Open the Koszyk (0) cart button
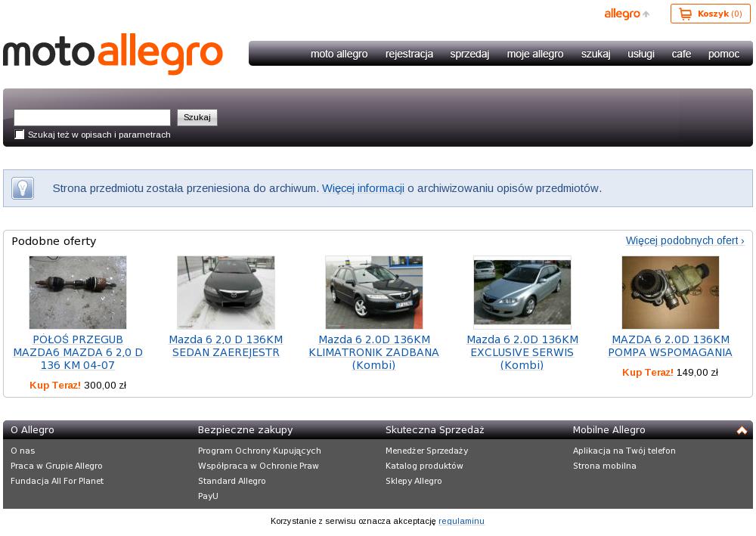Viewport: 756px width, 536px height. tap(710, 14)
